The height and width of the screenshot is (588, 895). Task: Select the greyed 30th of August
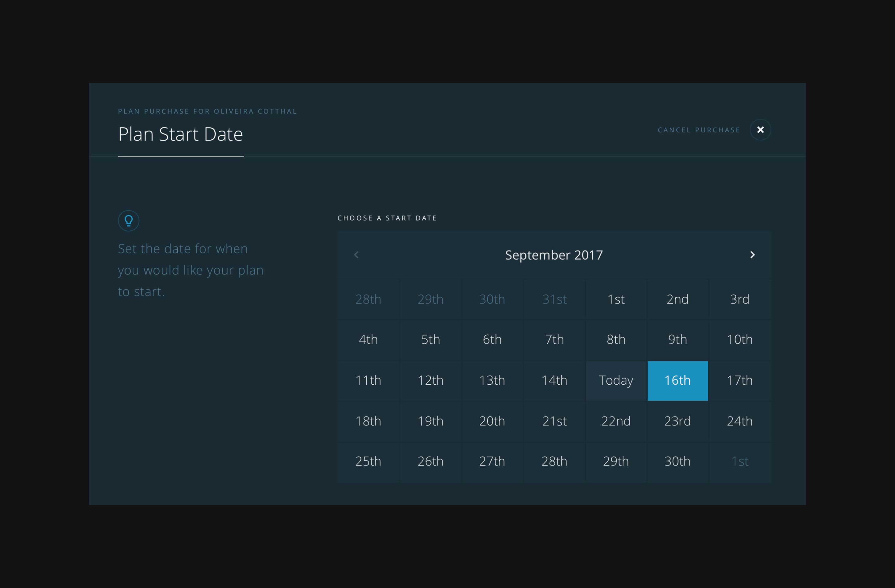click(492, 299)
